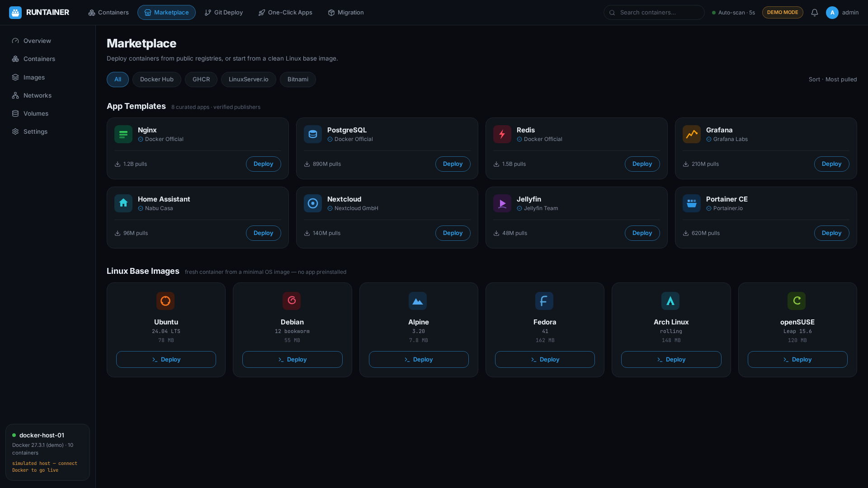Click the Fedora logo icon
Screen dimensions: 868x488
pyautogui.click(x=544, y=301)
